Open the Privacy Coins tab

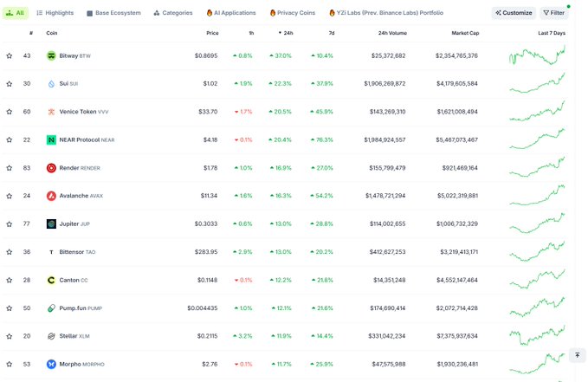(x=293, y=13)
